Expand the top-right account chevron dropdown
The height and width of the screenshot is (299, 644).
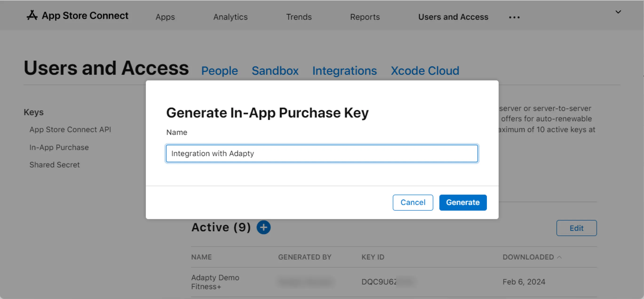pos(618,12)
